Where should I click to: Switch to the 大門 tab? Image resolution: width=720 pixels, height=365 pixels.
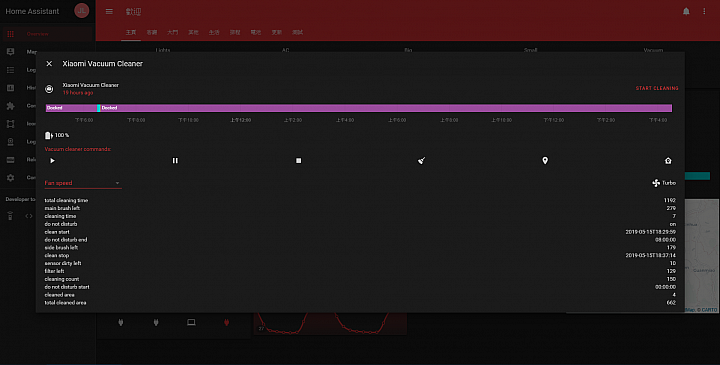(173, 33)
